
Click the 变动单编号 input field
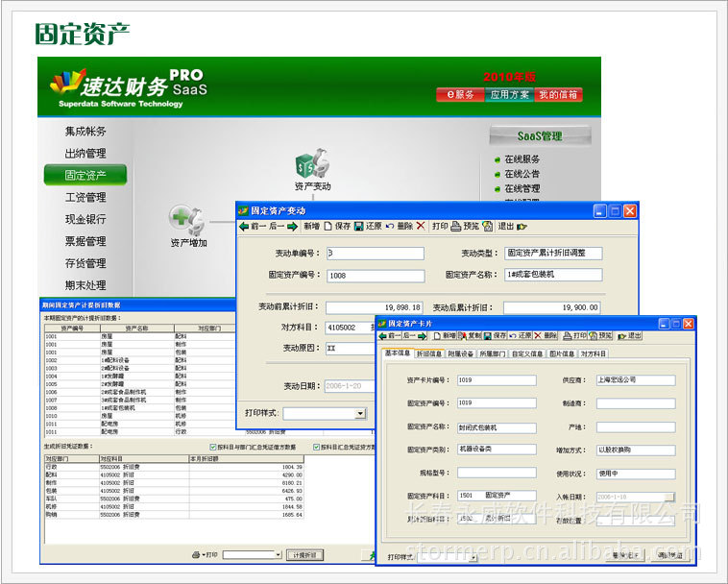pos(376,253)
